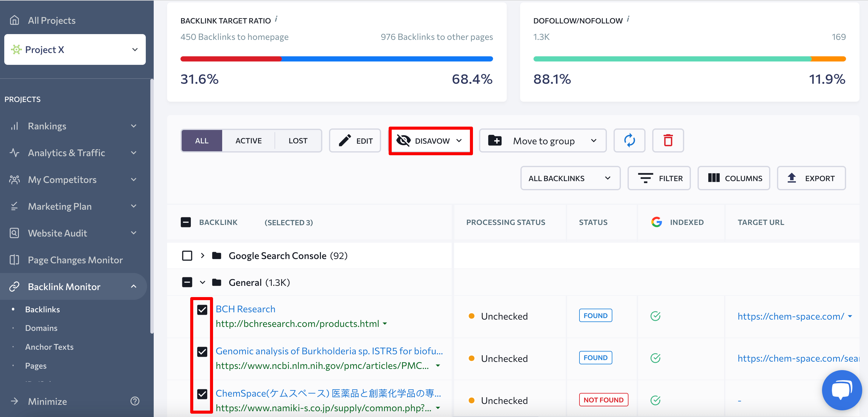Select the ACTIVE tab

coord(249,141)
